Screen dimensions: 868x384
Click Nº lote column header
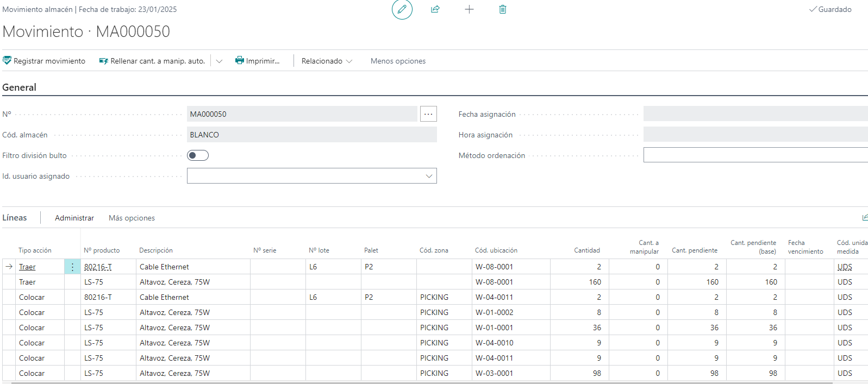tap(319, 250)
